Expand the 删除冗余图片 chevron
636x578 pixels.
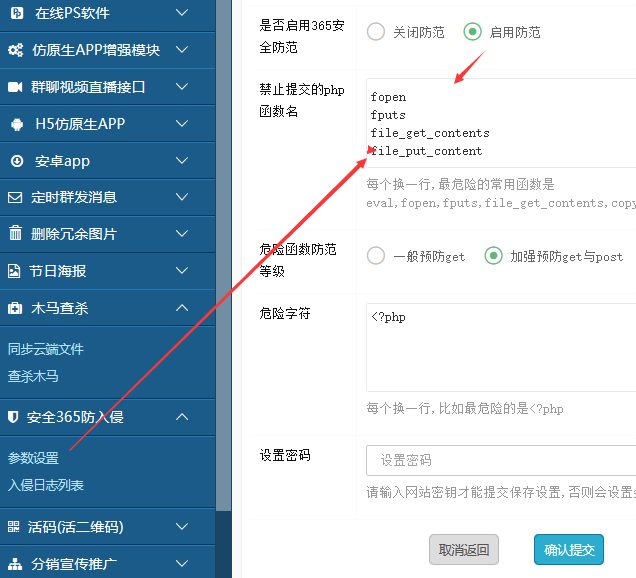(x=182, y=234)
